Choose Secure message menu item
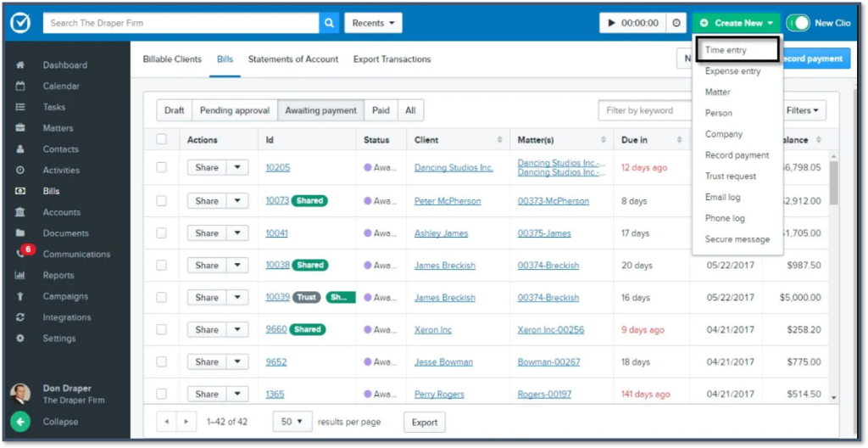 pos(737,239)
